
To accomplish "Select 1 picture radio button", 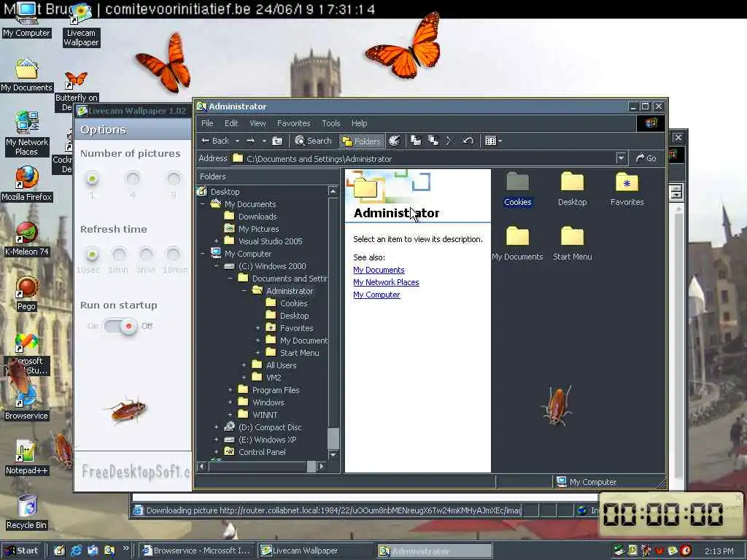I will pos(92,179).
